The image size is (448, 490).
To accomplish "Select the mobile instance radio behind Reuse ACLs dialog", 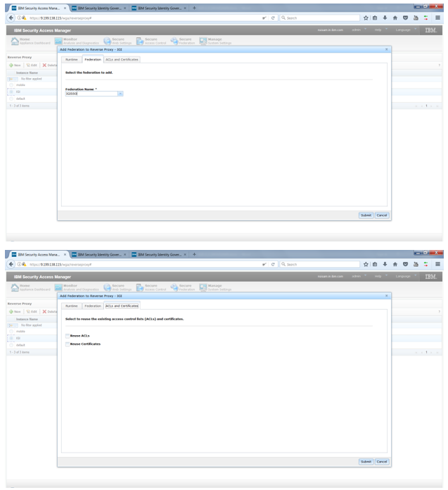I will (11, 332).
